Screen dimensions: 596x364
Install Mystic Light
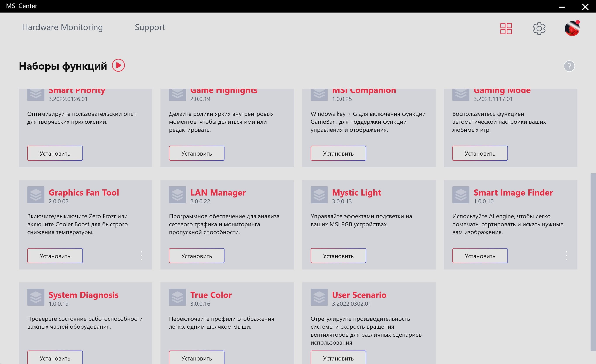(x=338, y=256)
